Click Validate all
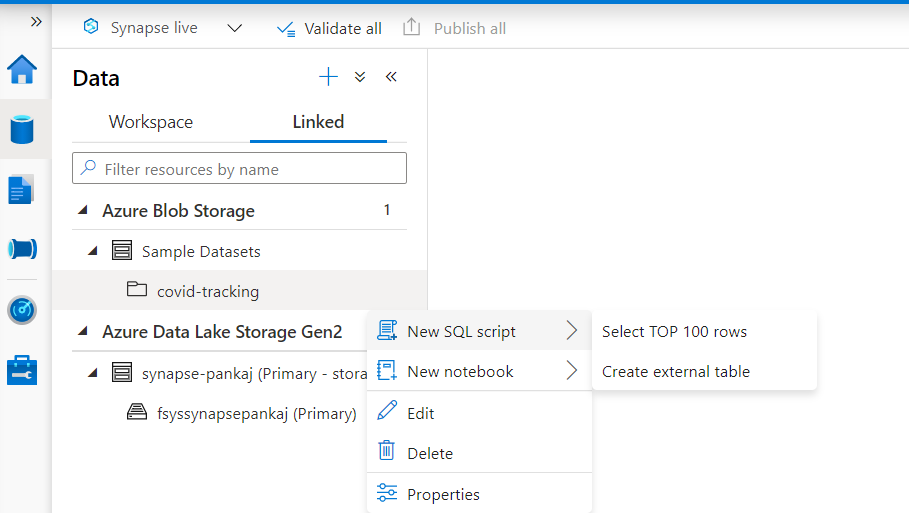The height and width of the screenshot is (513, 909). (x=329, y=28)
